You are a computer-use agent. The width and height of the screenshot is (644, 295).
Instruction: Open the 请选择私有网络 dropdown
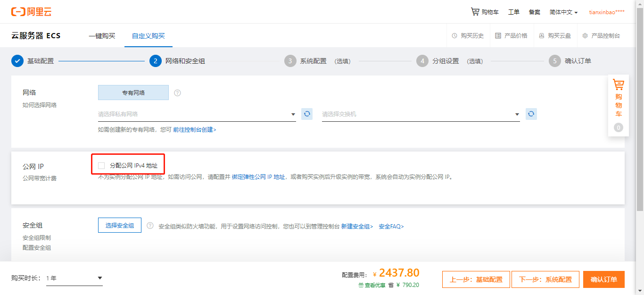[197, 114]
